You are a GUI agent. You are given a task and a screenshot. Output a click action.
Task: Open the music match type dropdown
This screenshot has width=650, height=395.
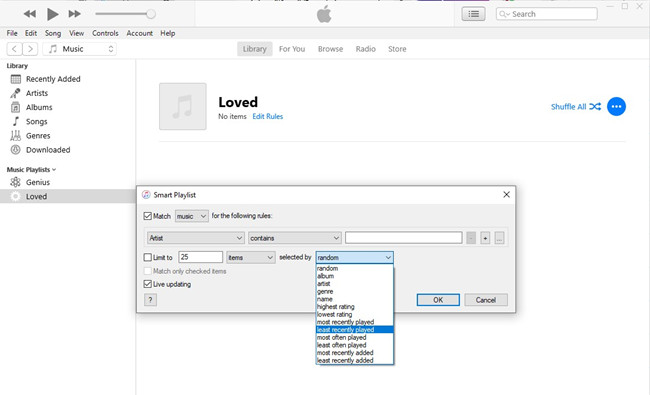click(x=192, y=216)
